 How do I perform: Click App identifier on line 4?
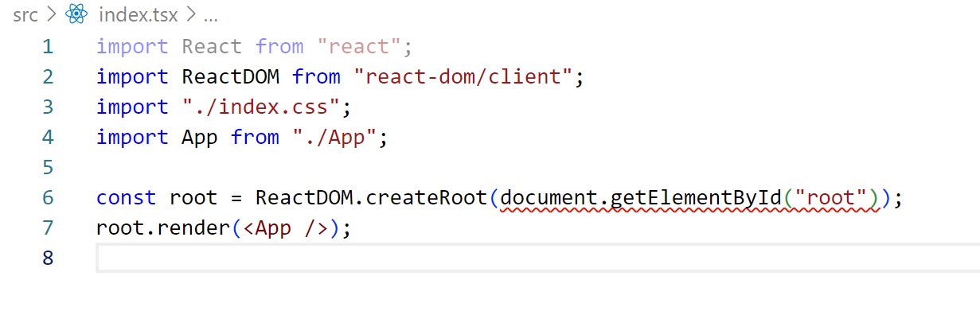click(x=200, y=137)
